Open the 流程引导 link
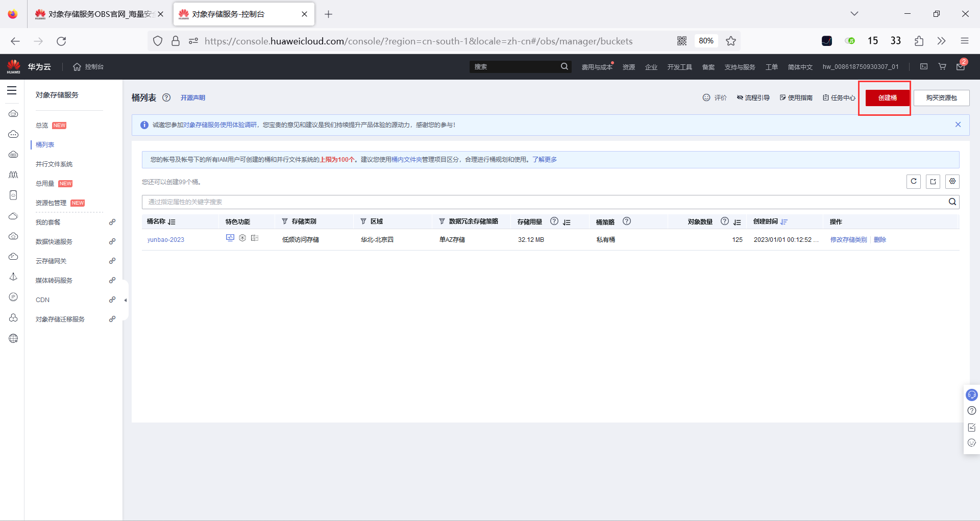The height and width of the screenshot is (521, 980). [753, 98]
